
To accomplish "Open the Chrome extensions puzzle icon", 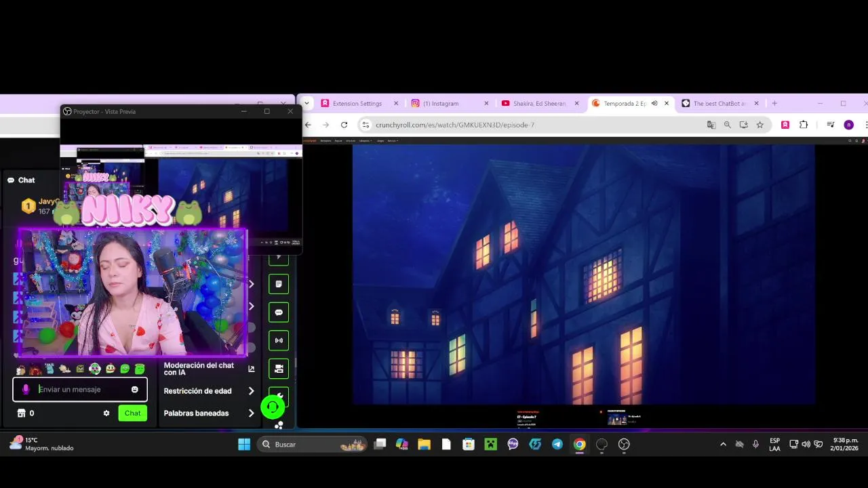I will click(x=804, y=125).
